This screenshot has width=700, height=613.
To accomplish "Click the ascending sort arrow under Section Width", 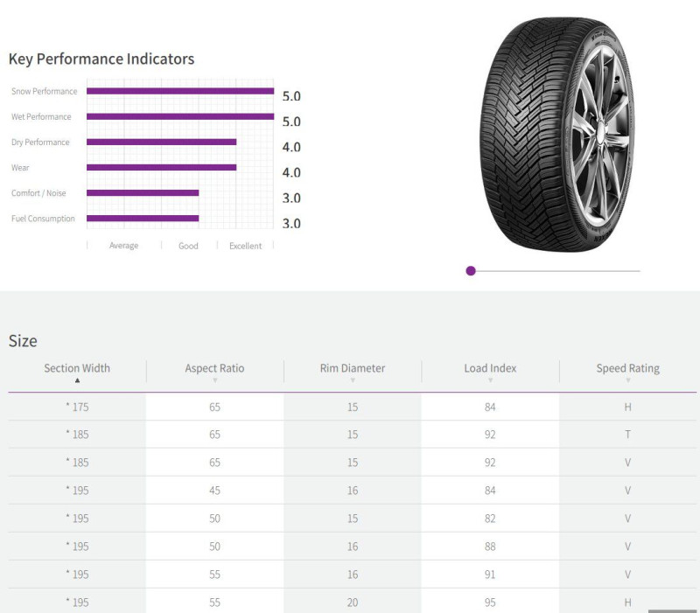I will pyautogui.click(x=77, y=380).
